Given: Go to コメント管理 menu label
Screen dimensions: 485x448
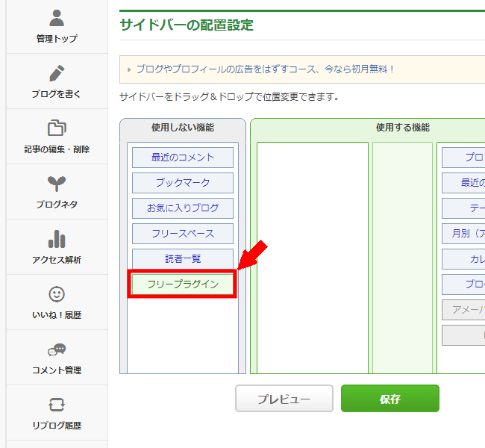Looking at the screenshot, I should 57,370.
